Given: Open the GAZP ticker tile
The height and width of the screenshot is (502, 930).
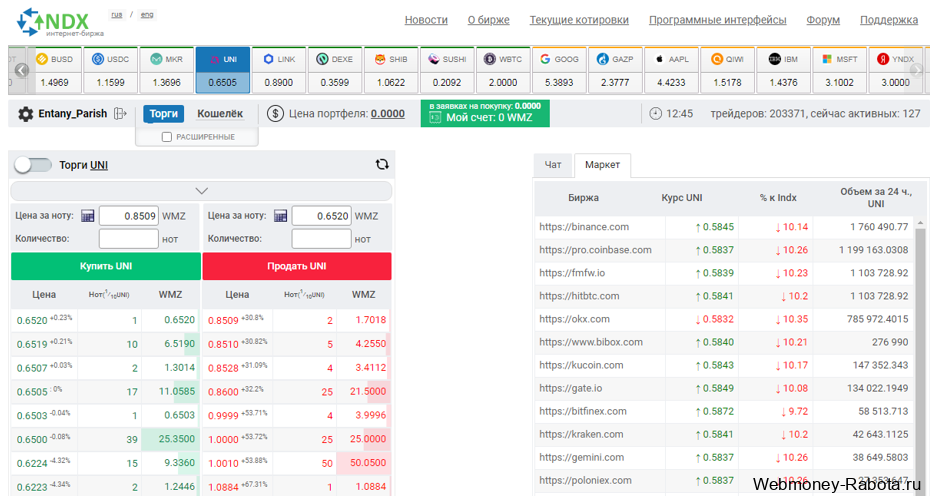Looking at the screenshot, I should [x=616, y=70].
